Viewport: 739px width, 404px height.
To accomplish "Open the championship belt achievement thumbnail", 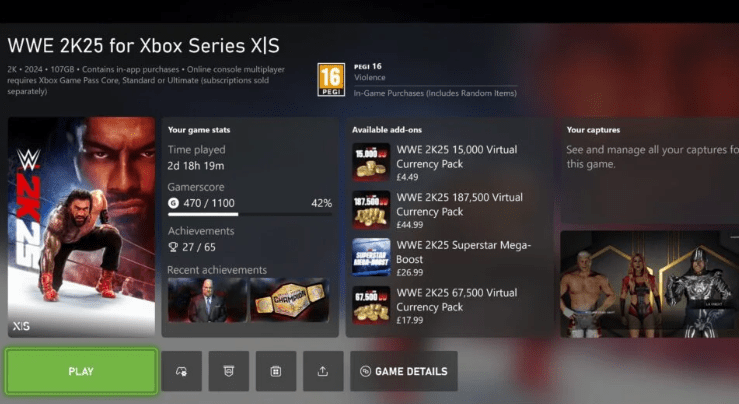I will pos(290,300).
